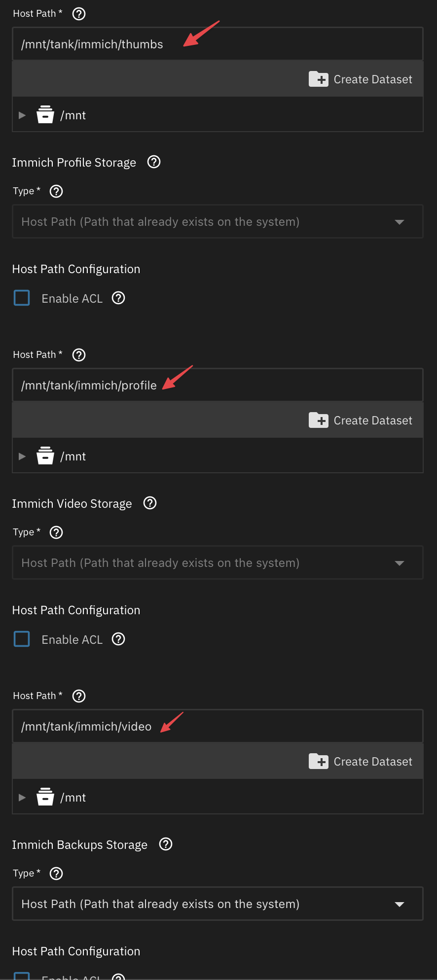Image resolution: width=437 pixels, height=980 pixels.
Task: Select /mnt dataset icon under video path
Action: pyautogui.click(x=45, y=797)
